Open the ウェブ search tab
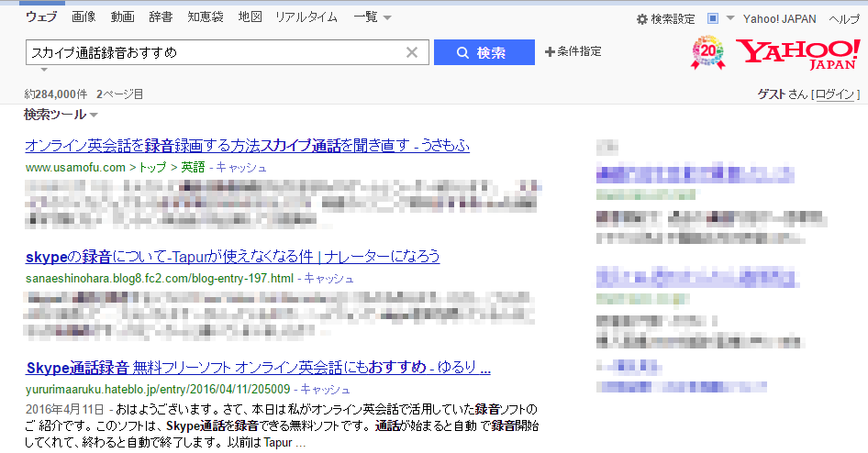The width and height of the screenshot is (868, 453). pos(41,17)
